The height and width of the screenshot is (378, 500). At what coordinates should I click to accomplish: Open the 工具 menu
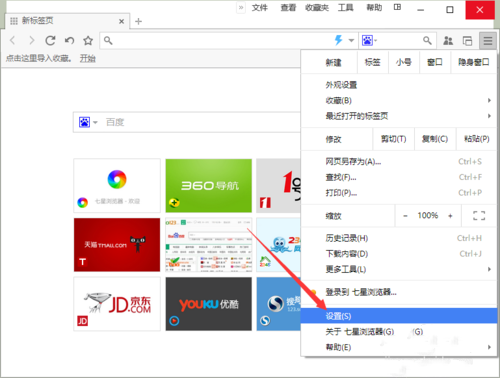pos(346,8)
